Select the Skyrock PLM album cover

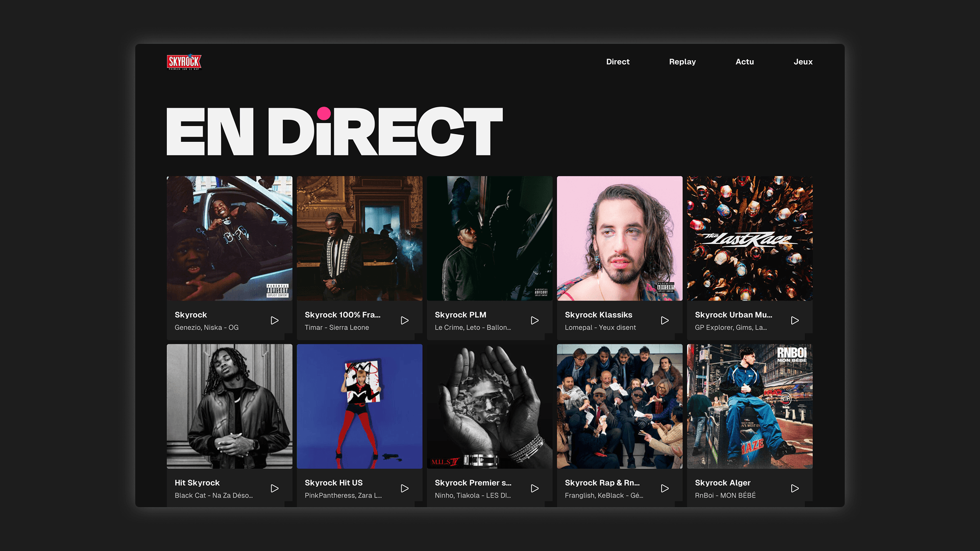click(490, 238)
